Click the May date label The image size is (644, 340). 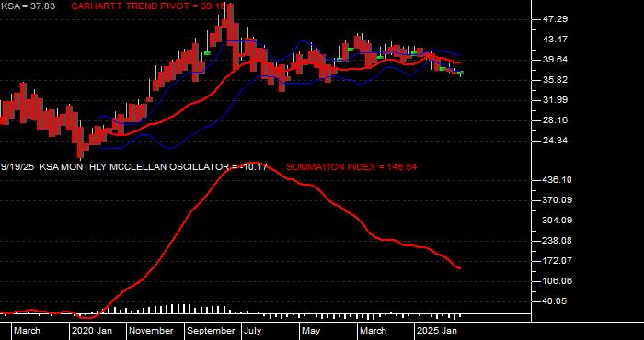pos(311,331)
